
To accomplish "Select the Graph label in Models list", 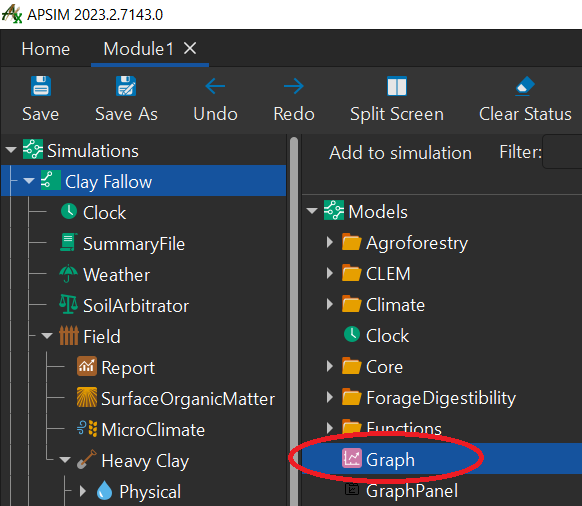I will click(x=390, y=460).
